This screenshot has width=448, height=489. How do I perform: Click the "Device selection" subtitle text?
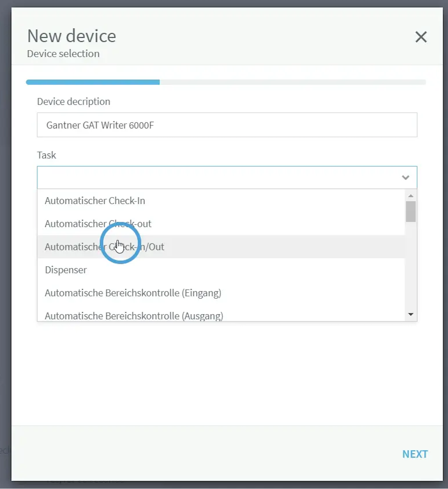63,54
